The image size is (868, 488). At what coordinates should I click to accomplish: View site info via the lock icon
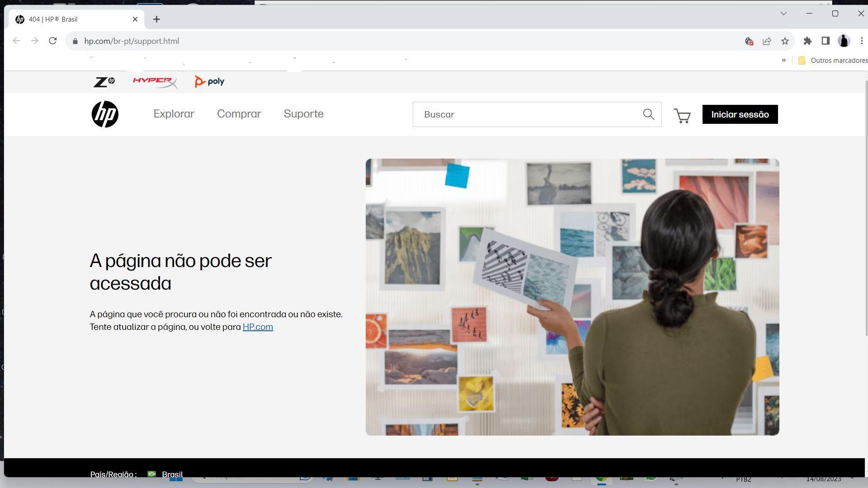[75, 41]
